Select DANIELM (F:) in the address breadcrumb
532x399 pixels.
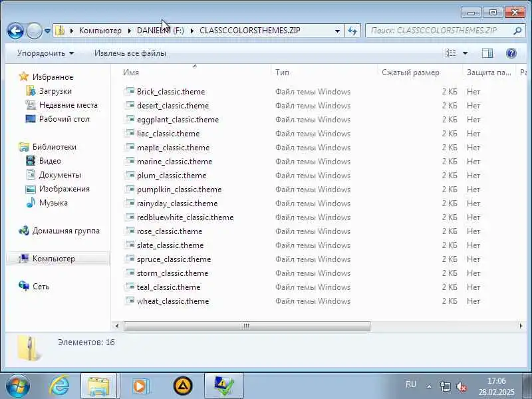pos(160,31)
